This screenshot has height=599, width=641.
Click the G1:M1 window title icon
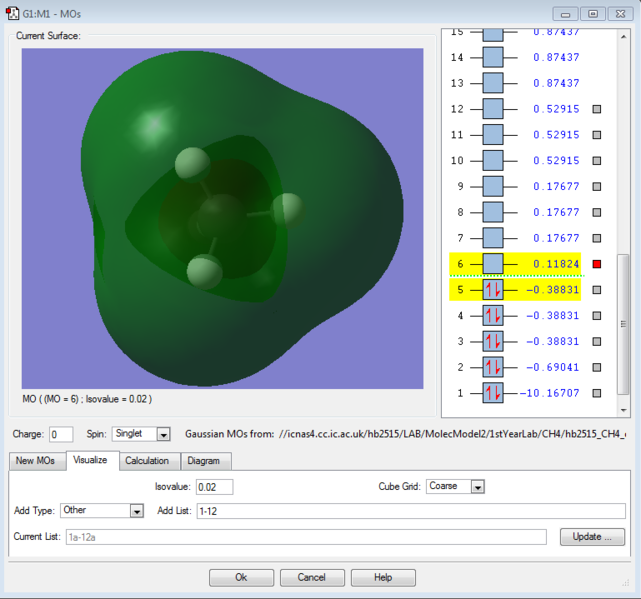(x=11, y=13)
